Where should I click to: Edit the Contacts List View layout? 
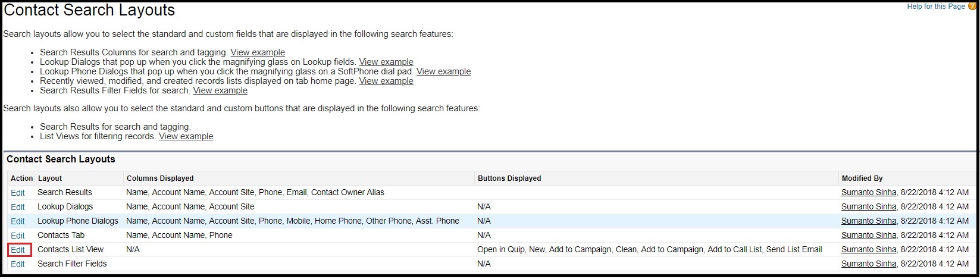(18, 250)
